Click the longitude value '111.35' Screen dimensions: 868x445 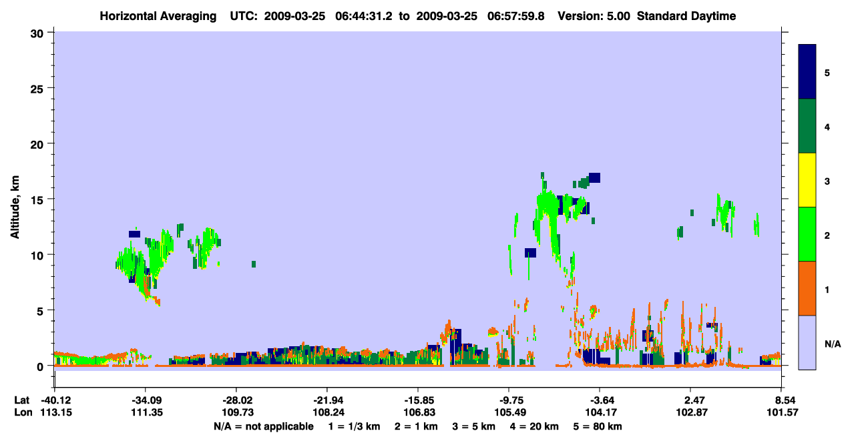(146, 413)
